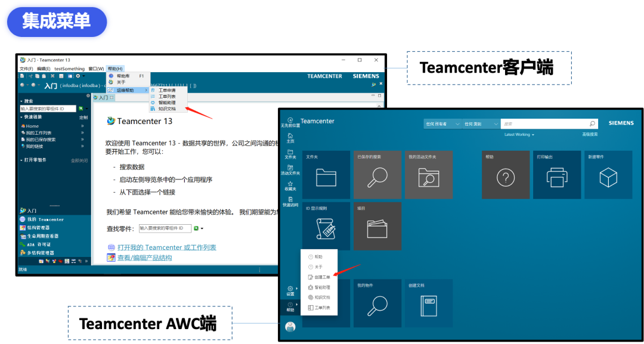The width and height of the screenshot is (644, 344).
Task: Open the ID 显示规则 tile
Action: [326, 227]
